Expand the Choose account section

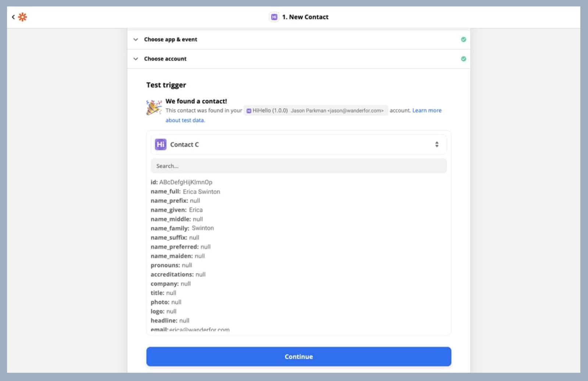click(299, 59)
